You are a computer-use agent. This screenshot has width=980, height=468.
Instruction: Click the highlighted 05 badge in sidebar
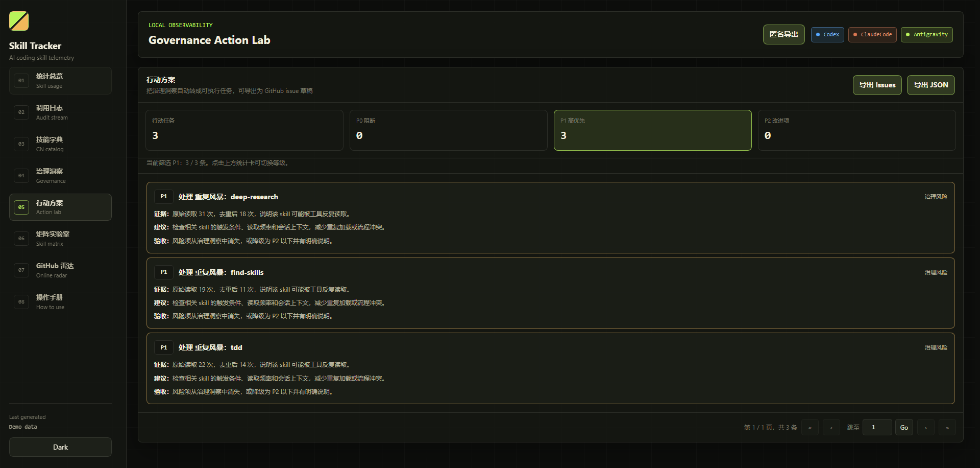pyautogui.click(x=21, y=207)
